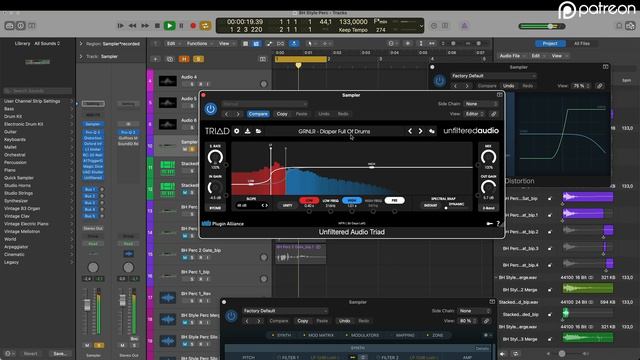This screenshot has height=360, width=640.
Task: Open the Audio File menu
Action: [512, 56]
